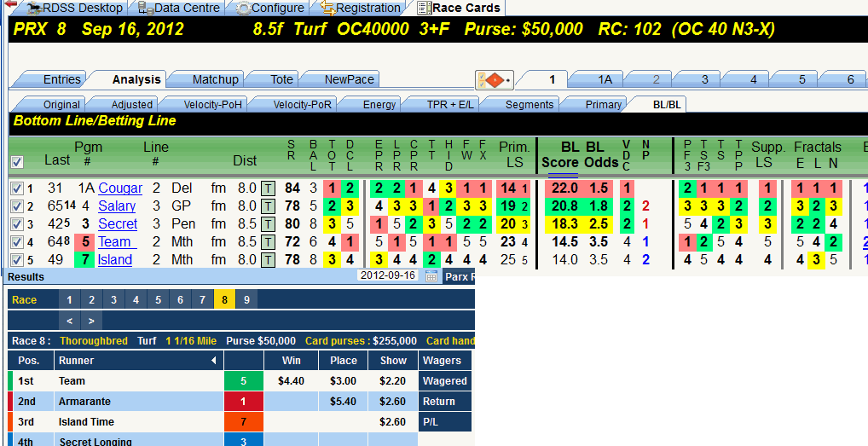This screenshot has height=446, width=868.
Task: Open the calendar date picker icon
Action: click(x=431, y=276)
